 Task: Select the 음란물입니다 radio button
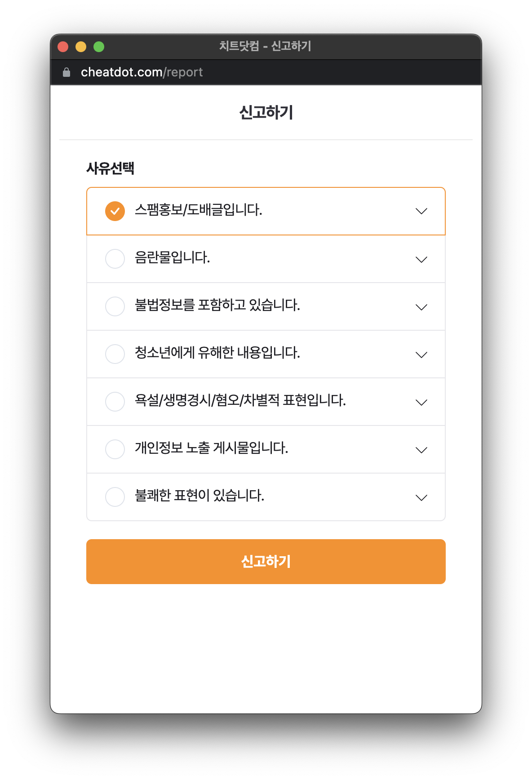point(115,259)
